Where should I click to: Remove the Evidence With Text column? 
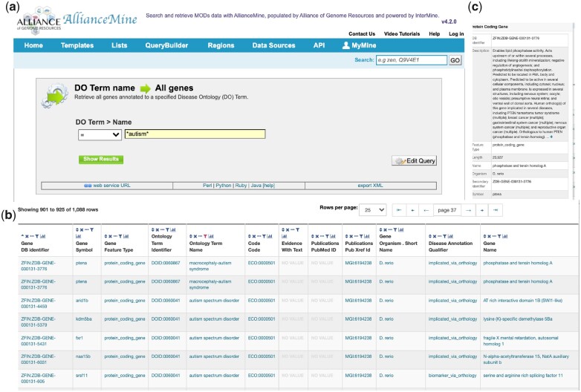(x=288, y=230)
